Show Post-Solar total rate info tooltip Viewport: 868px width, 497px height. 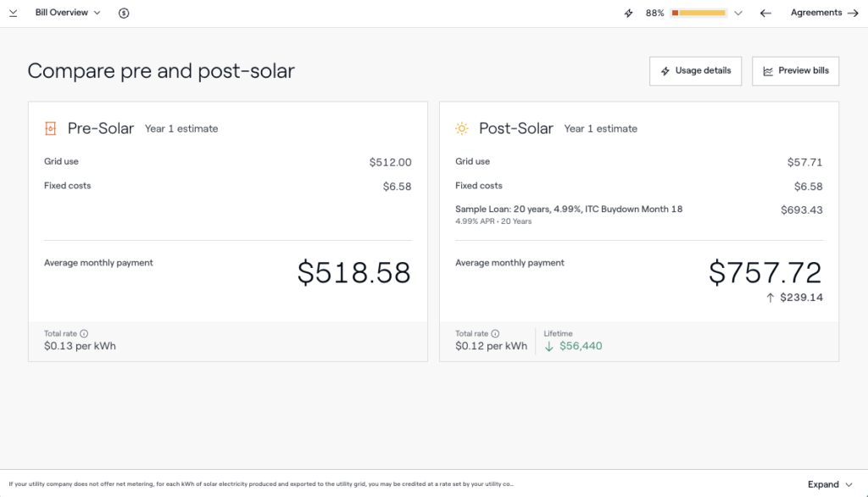(x=495, y=333)
